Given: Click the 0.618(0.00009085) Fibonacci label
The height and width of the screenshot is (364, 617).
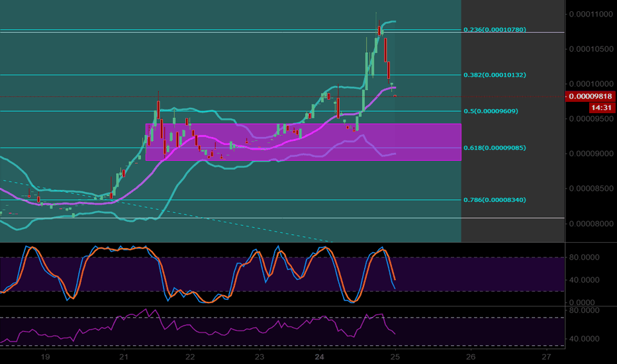Looking at the screenshot, I should coord(495,148).
